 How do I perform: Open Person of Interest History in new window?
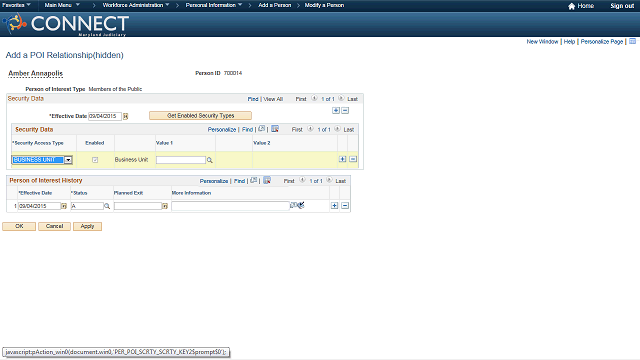click(x=253, y=180)
